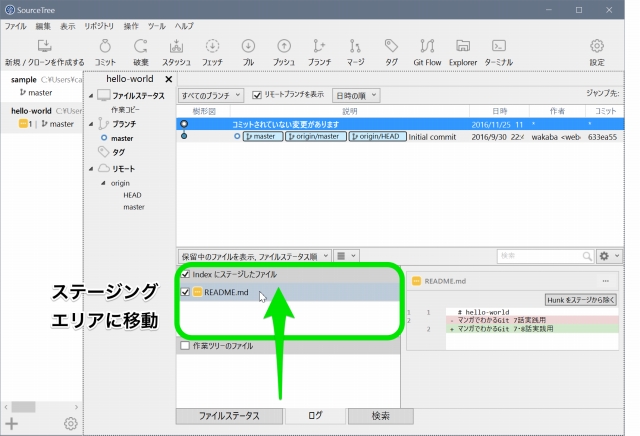Collapse the origin remote node

pyautogui.click(x=103, y=183)
